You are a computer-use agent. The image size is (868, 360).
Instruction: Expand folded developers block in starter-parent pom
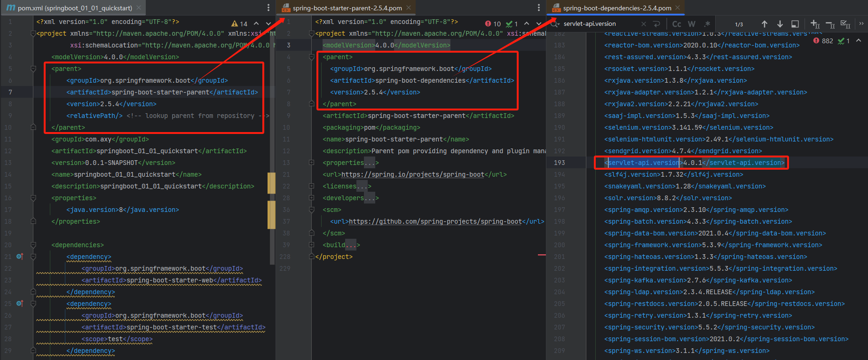click(311, 198)
